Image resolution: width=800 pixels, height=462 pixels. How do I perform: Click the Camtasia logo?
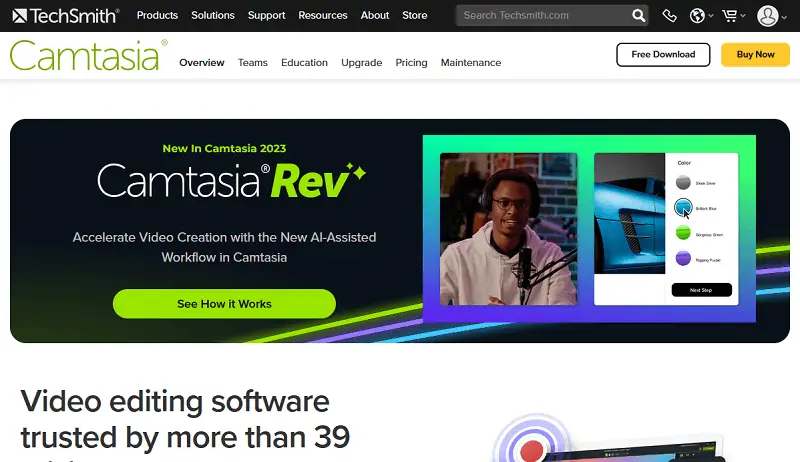(88, 55)
